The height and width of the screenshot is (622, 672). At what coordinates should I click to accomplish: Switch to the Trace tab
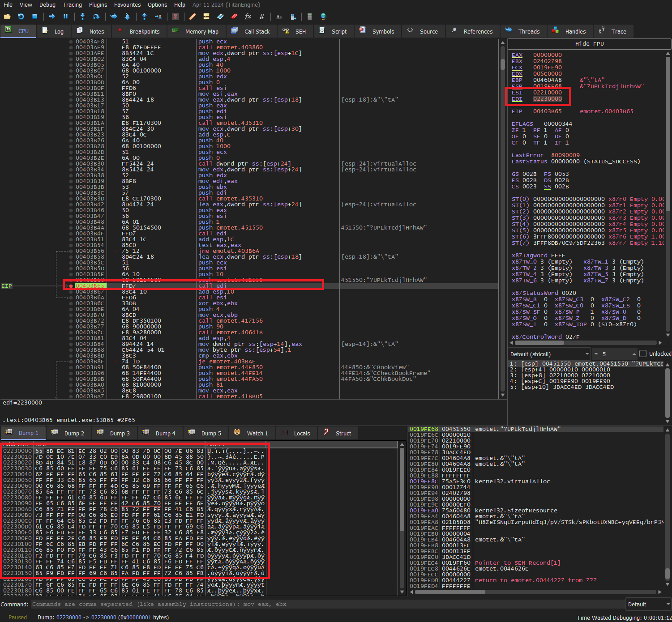point(613,31)
